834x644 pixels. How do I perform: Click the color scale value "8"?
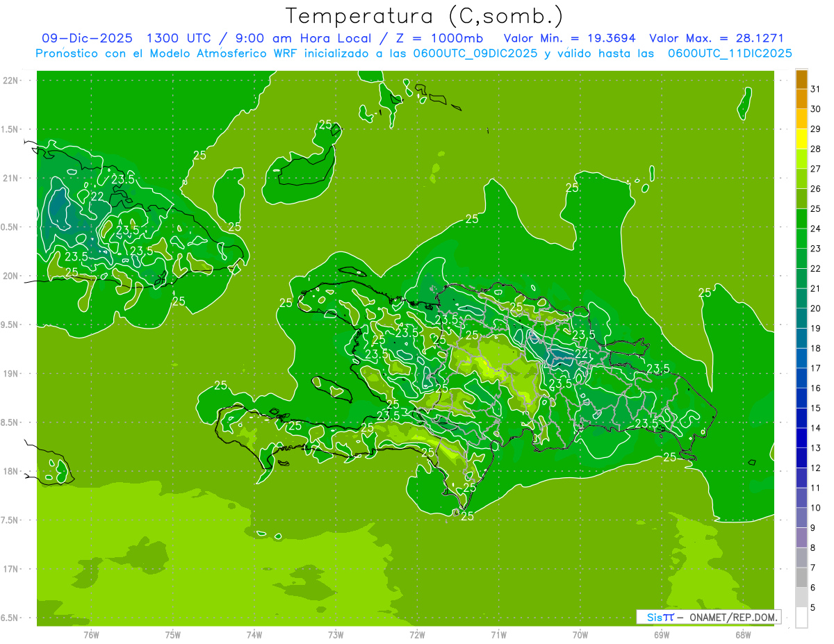tap(813, 547)
